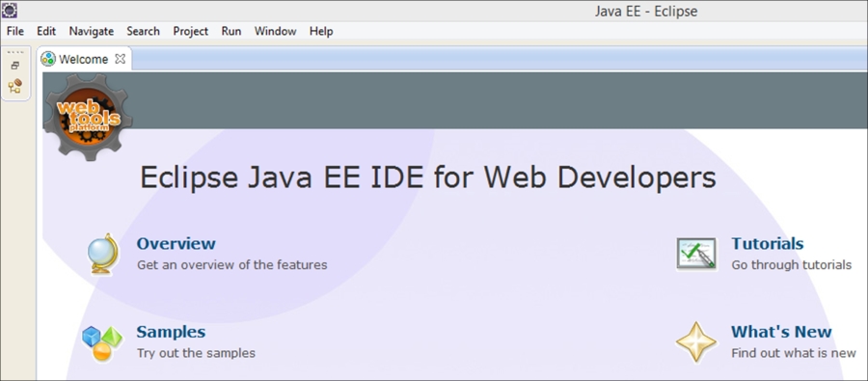Click 'Try out the samples' text
Viewport: 868px width, 381px height.
[x=196, y=353]
